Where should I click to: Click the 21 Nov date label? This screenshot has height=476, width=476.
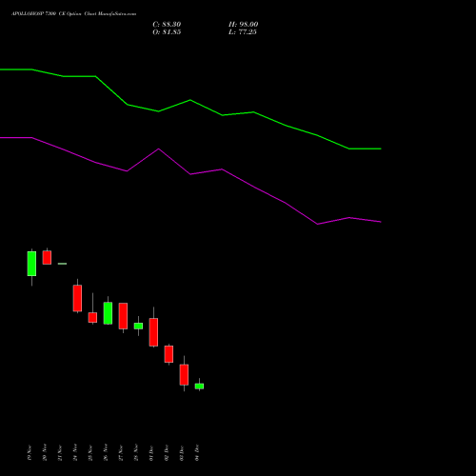60,453
